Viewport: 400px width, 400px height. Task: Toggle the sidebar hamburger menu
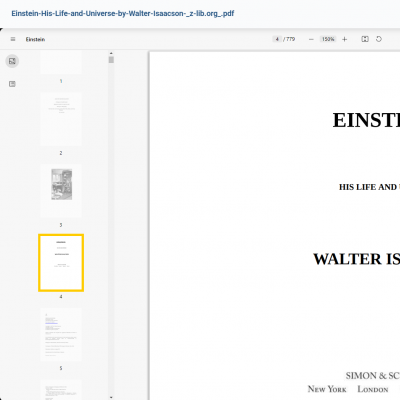pos(13,39)
